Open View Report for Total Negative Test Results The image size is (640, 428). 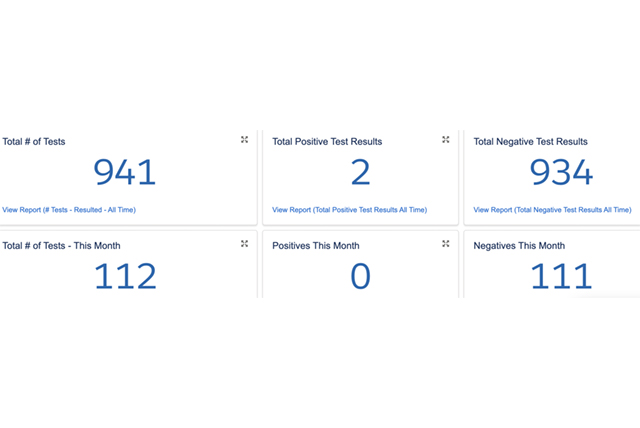click(x=552, y=210)
